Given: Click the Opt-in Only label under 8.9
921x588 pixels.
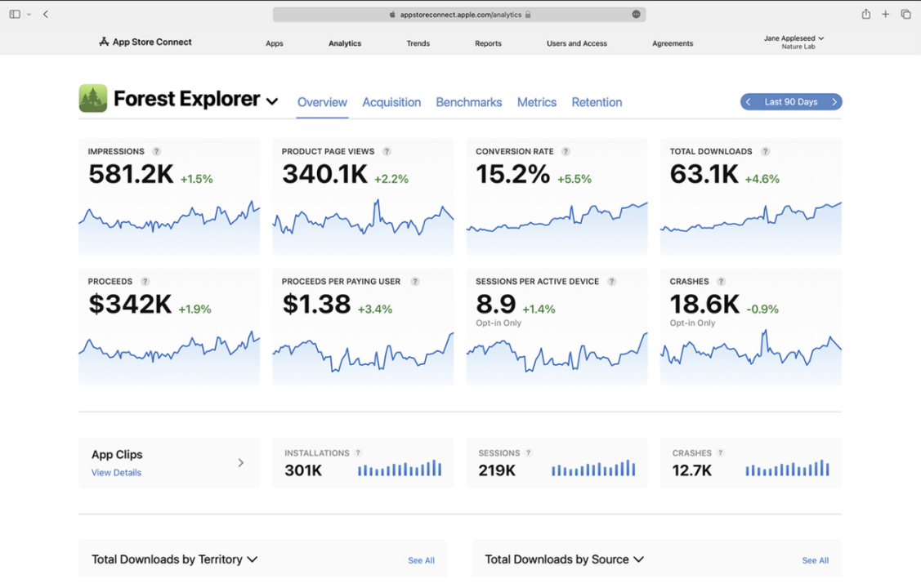Looking at the screenshot, I should (x=499, y=323).
